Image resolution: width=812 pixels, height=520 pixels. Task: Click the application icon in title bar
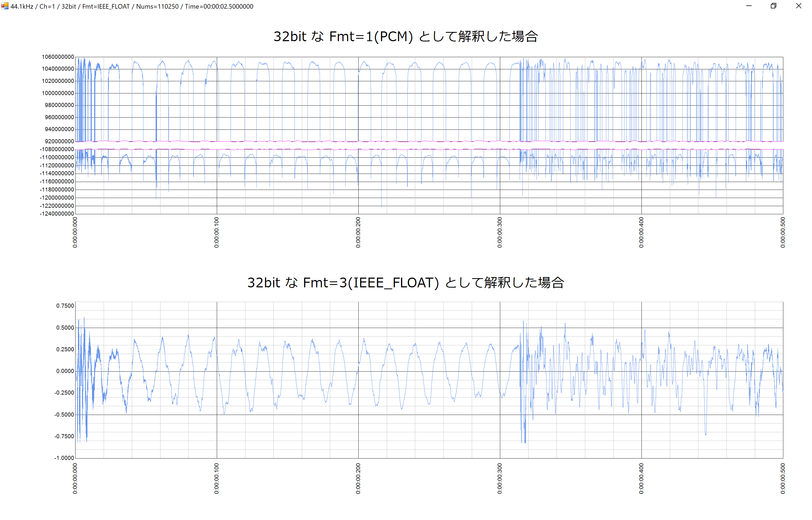pos(5,6)
